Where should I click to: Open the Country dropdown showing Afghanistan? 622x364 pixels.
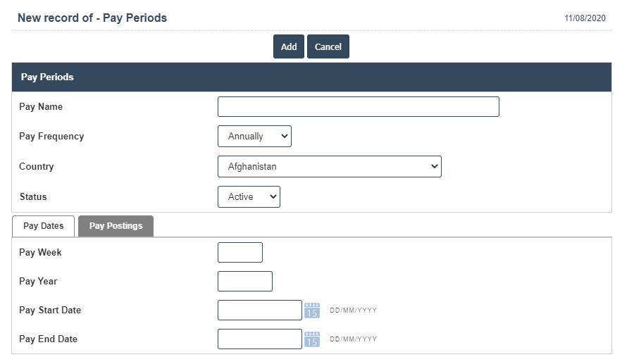coord(329,167)
